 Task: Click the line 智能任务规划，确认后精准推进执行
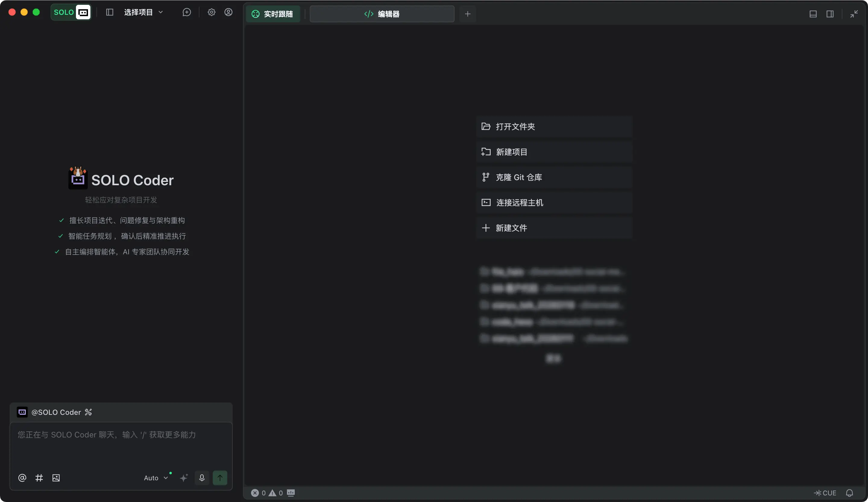(x=127, y=236)
